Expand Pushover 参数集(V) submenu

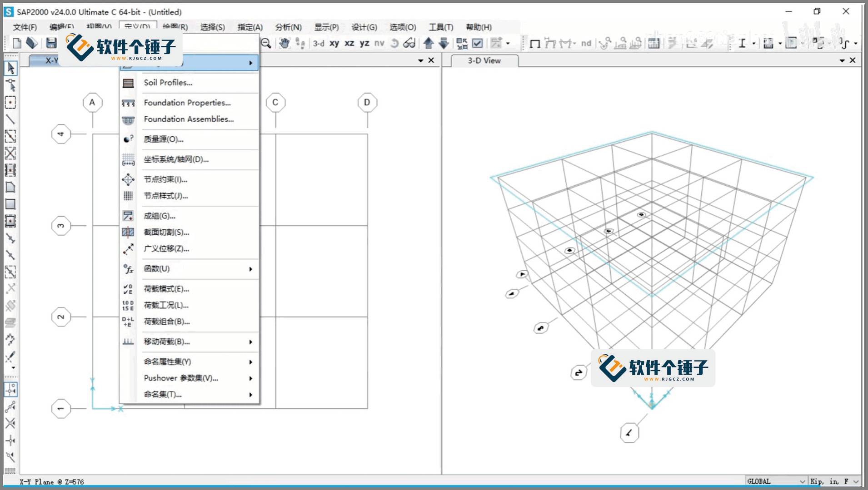pos(190,378)
